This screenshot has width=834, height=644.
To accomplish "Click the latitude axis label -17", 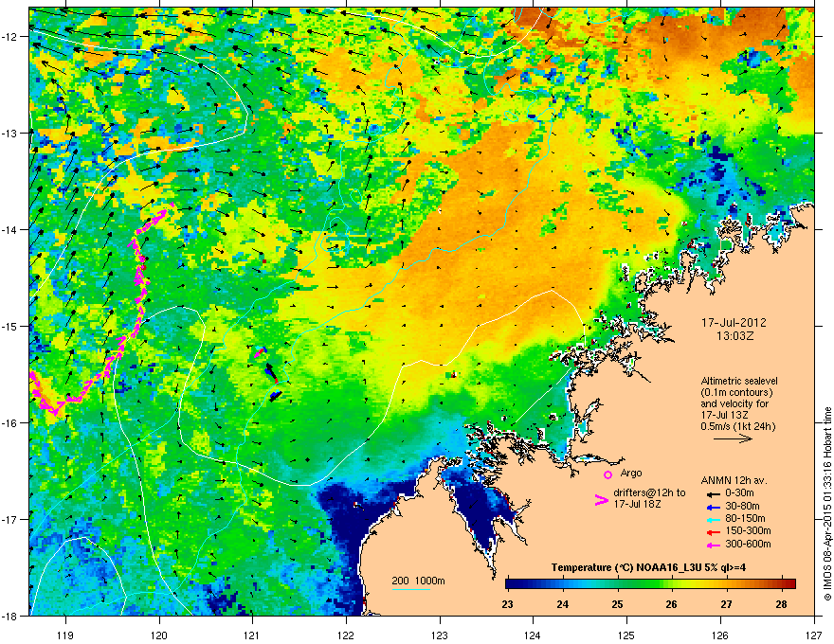I will [x=10, y=519].
